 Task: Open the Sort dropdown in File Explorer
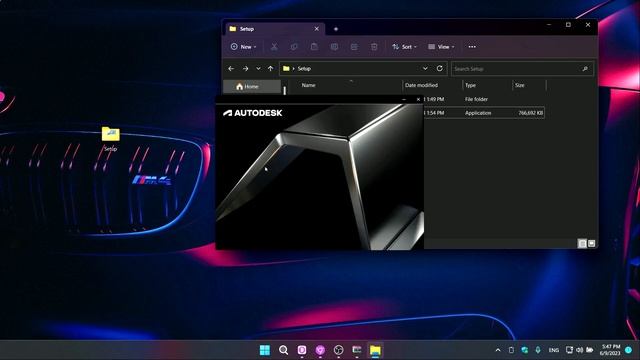pyautogui.click(x=404, y=47)
